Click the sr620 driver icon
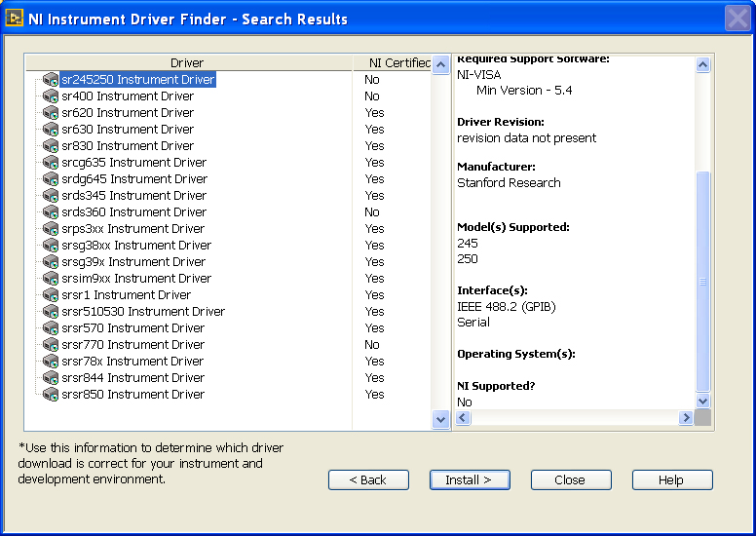 click(x=51, y=113)
